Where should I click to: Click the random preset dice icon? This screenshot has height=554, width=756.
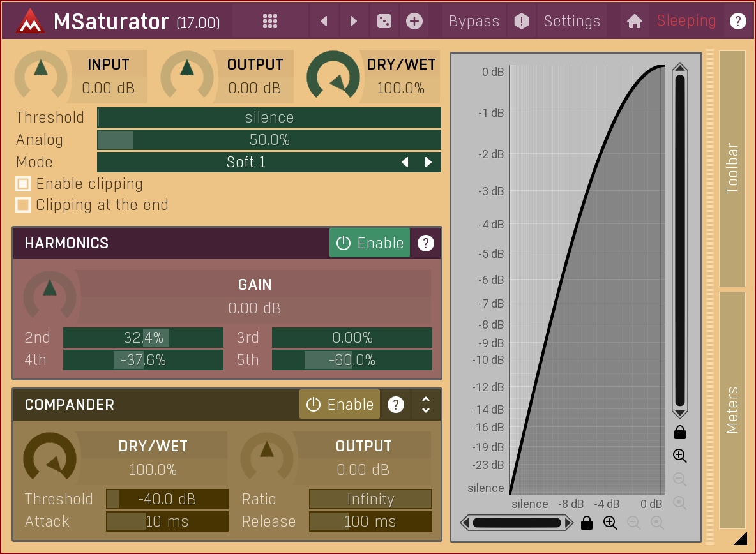[384, 21]
